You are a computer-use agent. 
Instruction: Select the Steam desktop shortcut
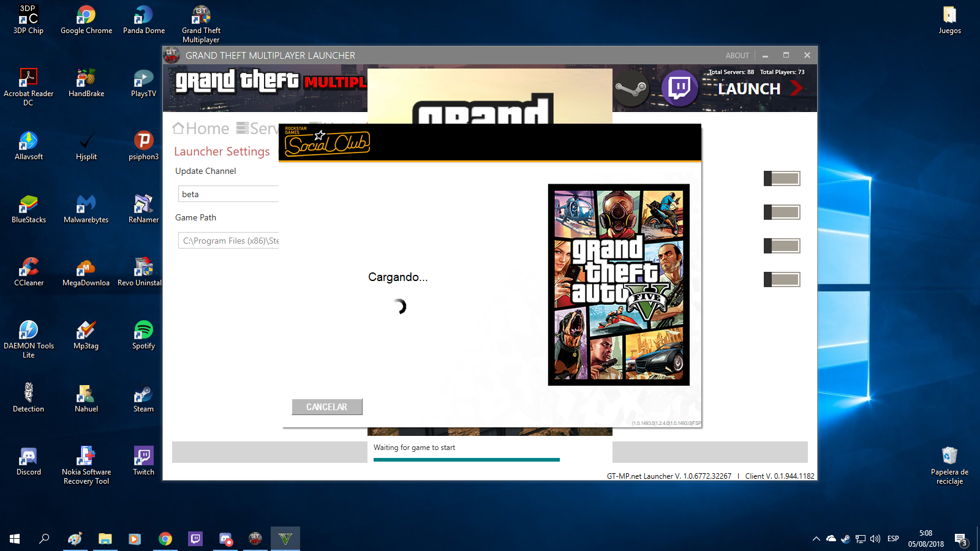tap(144, 398)
